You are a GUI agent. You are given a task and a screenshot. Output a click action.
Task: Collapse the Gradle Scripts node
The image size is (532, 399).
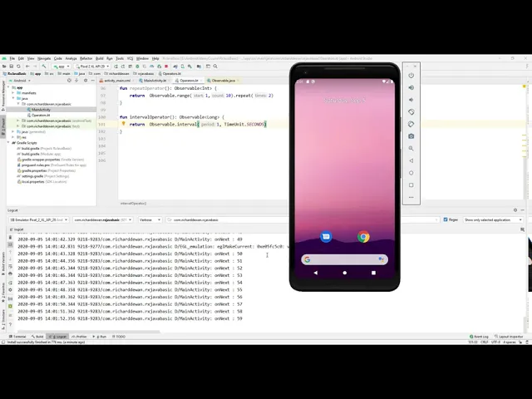(x=8, y=143)
